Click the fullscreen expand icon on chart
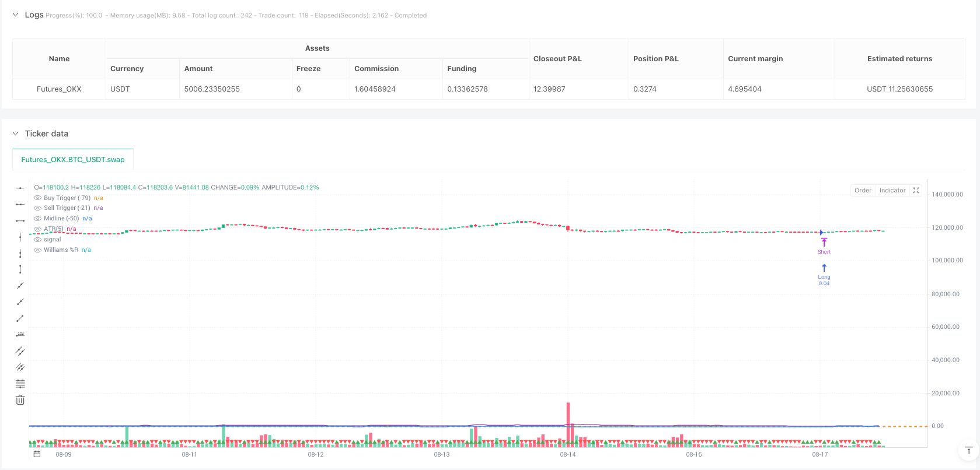 [x=916, y=191]
